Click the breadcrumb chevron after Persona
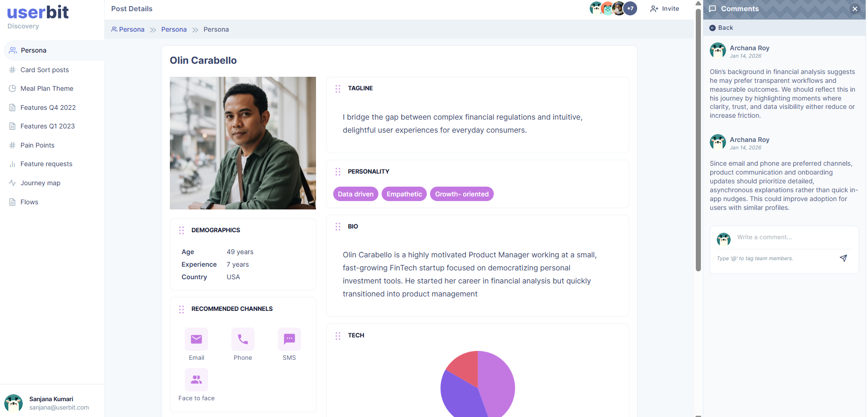868x417 pixels. (x=153, y=29)
